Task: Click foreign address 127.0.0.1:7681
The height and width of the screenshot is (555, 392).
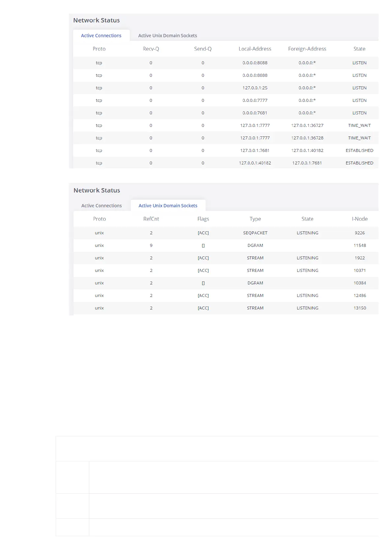Action: pos(307,163)
